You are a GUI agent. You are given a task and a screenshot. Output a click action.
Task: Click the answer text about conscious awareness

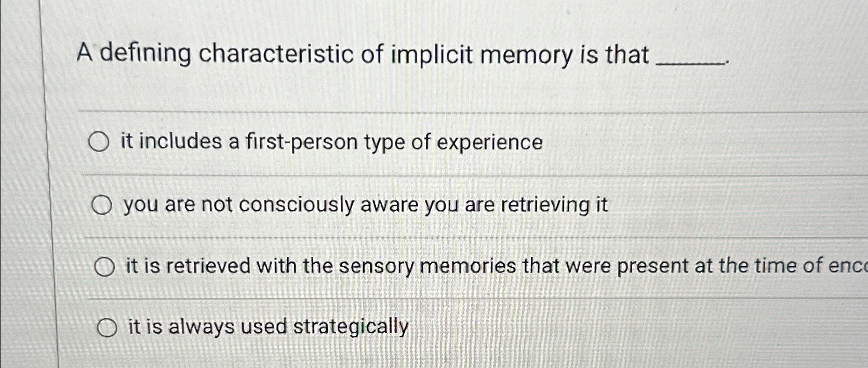click(x=364, y=205)
